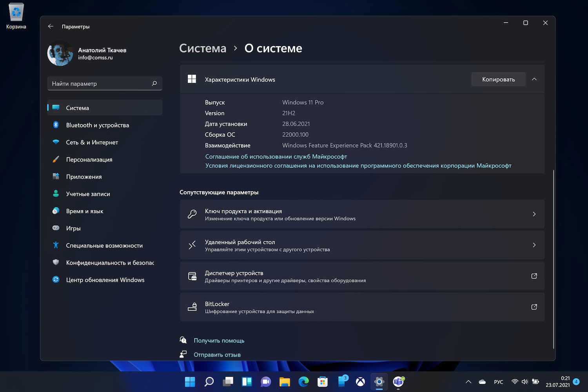Open Task View on the taskbar
This screenshot has height=392, width=588.
[x=228, y=381]
